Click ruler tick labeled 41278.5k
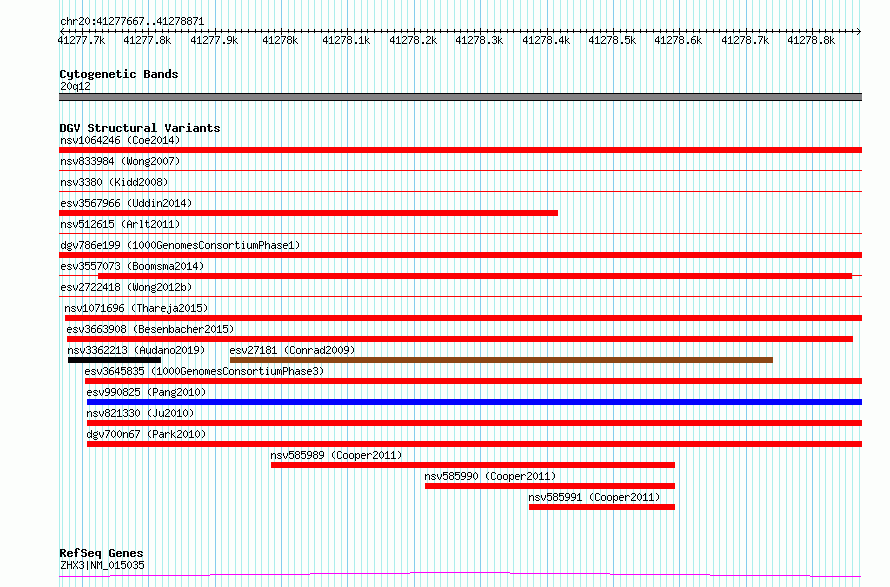 (x=612, y=40)
